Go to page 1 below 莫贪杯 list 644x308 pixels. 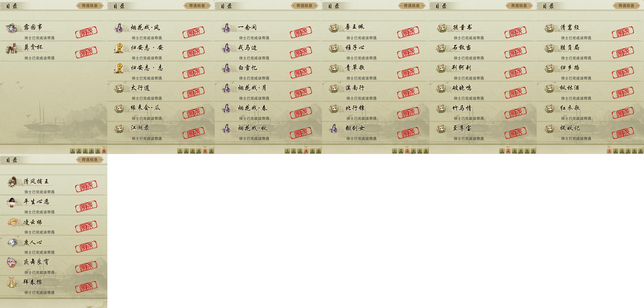click(x=73, y=151)
